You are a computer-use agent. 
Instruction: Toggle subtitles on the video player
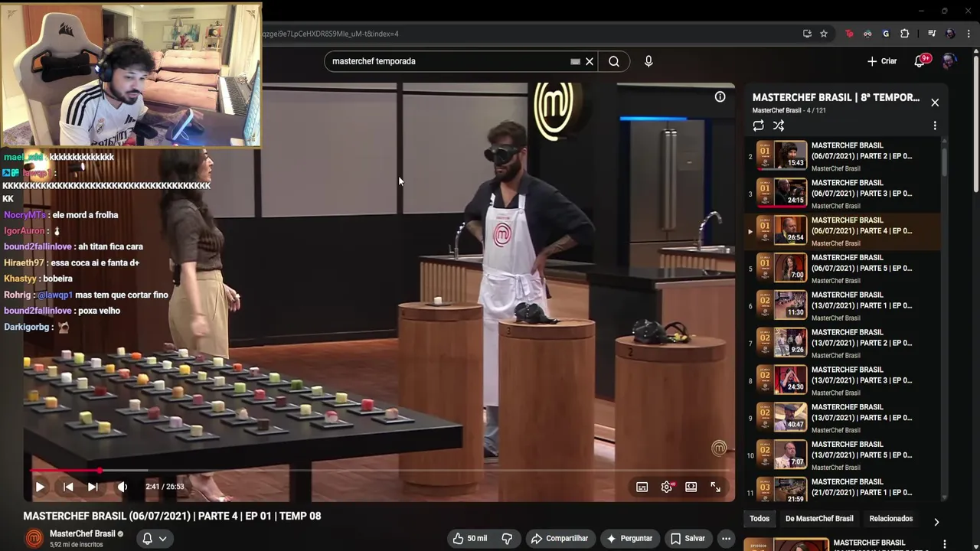pos(642,487)
